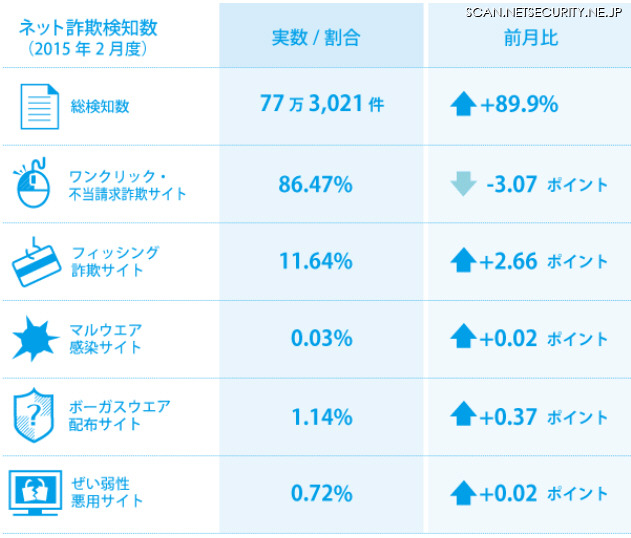Click the down arrow beside -3.07 ポイント

[463, 184]
